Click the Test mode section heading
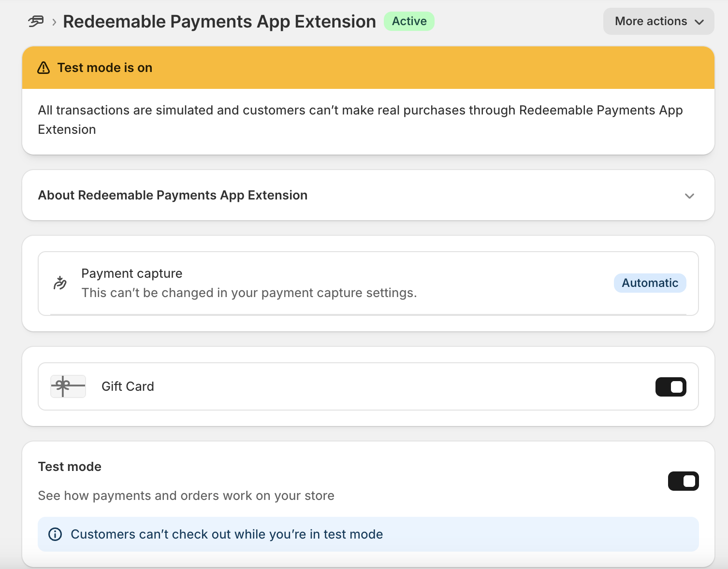Screen dimensions: 728x569 pos(70,467)
